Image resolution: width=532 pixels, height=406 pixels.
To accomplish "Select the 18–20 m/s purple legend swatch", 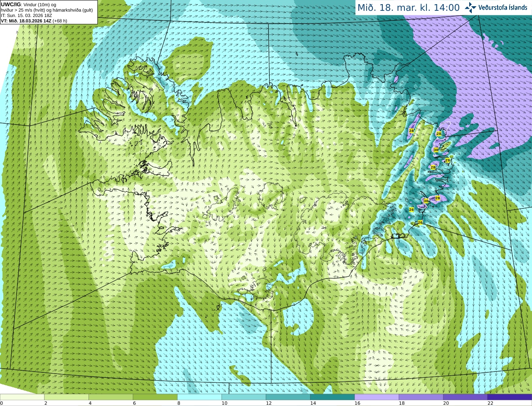I will tap(421, 397).
